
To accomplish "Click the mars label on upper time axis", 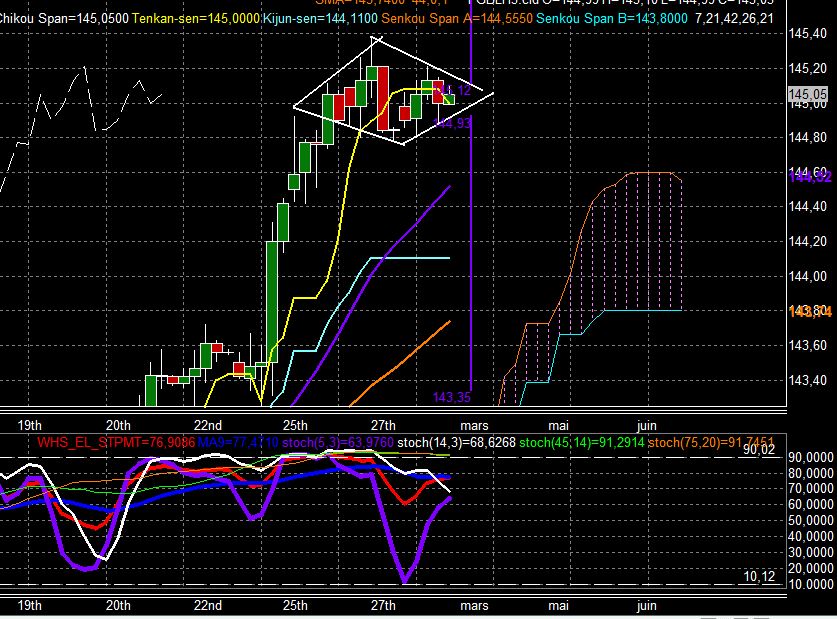I will 474,426.
